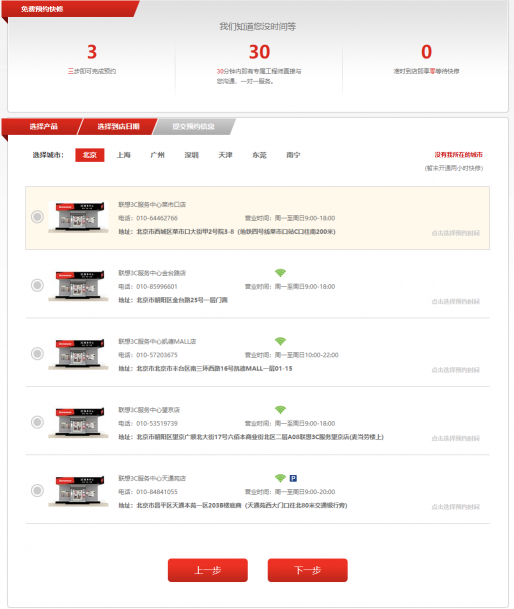Click the WiFi icon for the 010-53519739 store
The height and width of the screenshot is (609, 514).
click(280, 409)
